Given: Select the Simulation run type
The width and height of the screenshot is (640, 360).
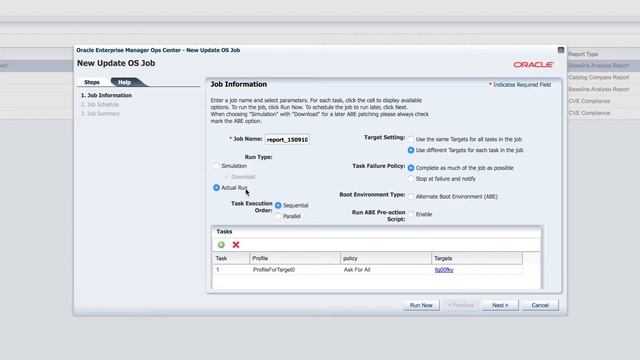Looking at the screenshot, I should [216, 166].
